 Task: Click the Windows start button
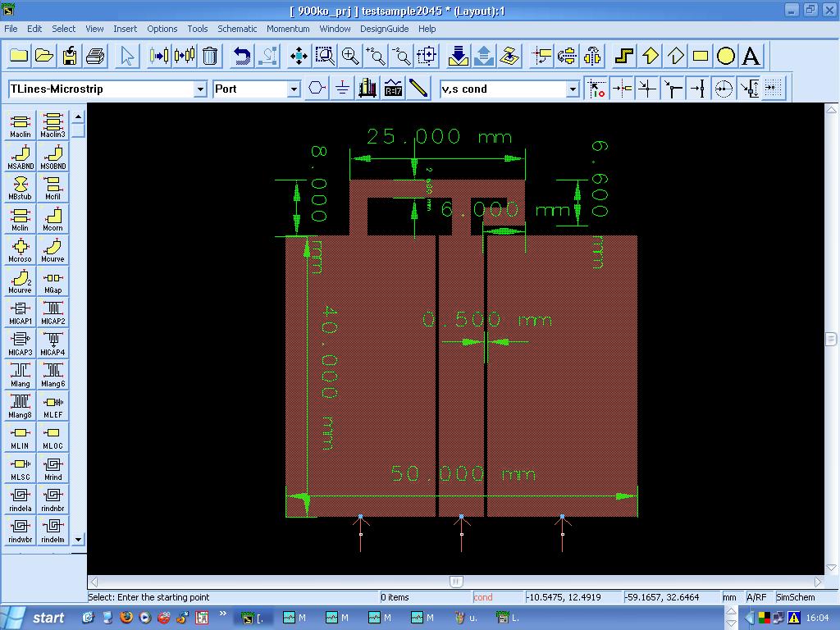[x=38, y=618]
